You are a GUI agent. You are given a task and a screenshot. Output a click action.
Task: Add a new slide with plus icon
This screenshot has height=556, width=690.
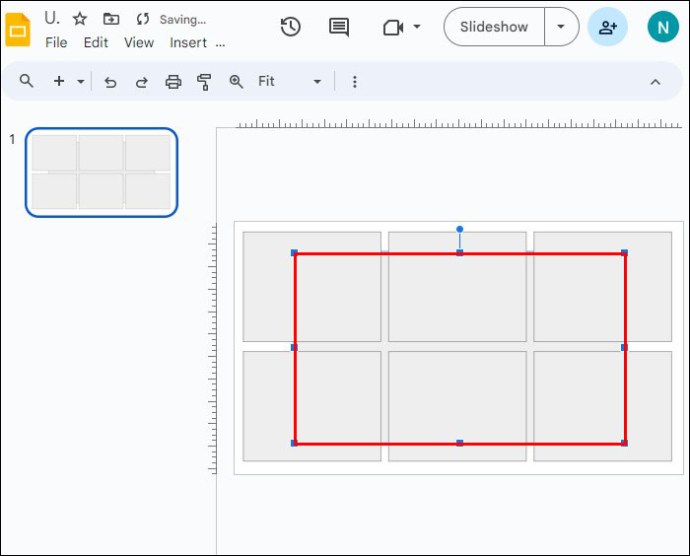(x=59, y=81)
